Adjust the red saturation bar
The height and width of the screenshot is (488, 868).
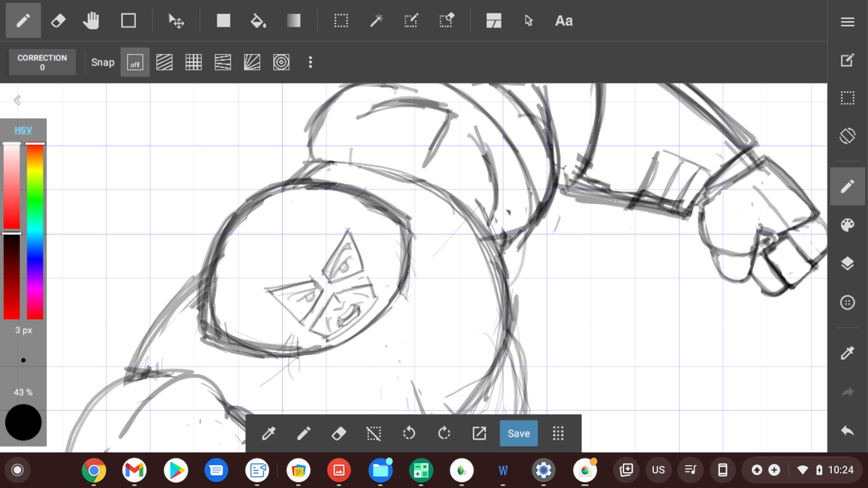click(x=11, y=186)
